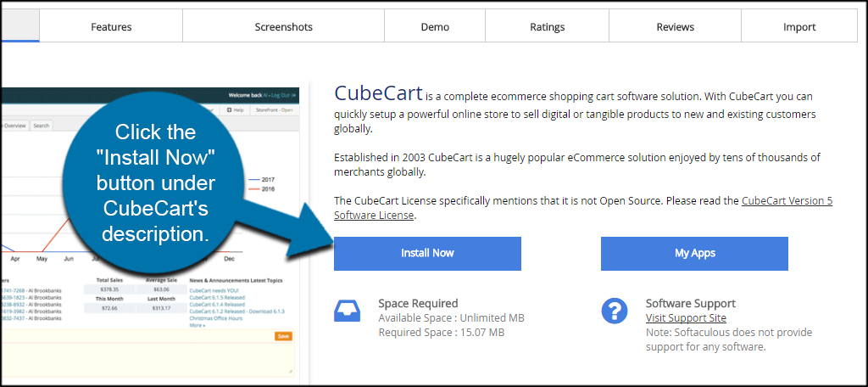868x387 pixels.
Task: Click Log Out link in preview header
Action: pos(283,95)
